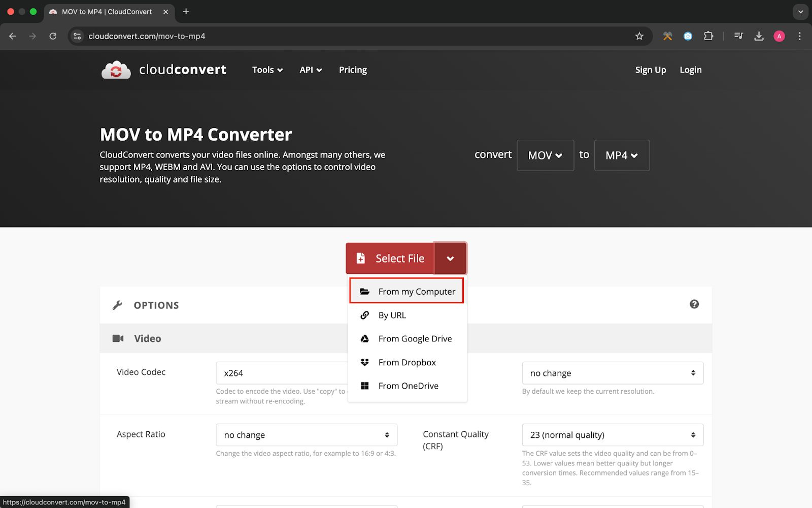Bookmark this page with the star icon
The height and width of the screenshot is (508, 812).
[639, 36]
